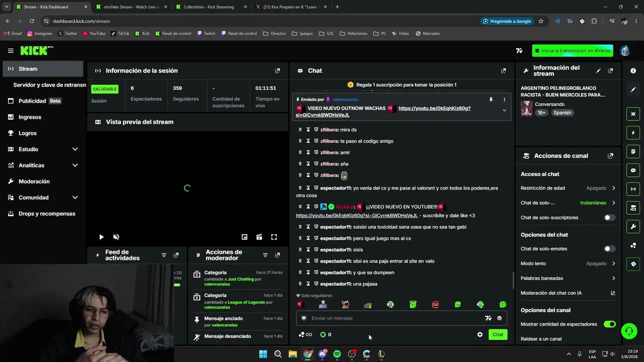Open Moderación del chat con IA
644x362 pixels.
(x=568, y=293)
